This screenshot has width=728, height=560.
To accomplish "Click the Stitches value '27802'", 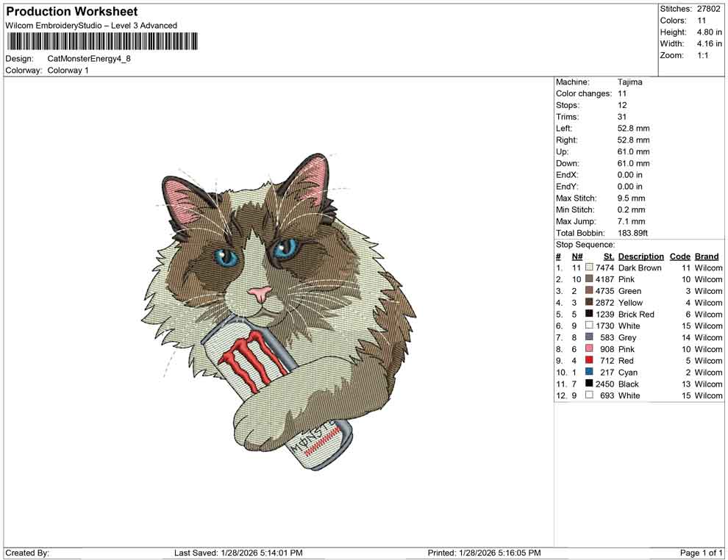I will click(708, 9).
